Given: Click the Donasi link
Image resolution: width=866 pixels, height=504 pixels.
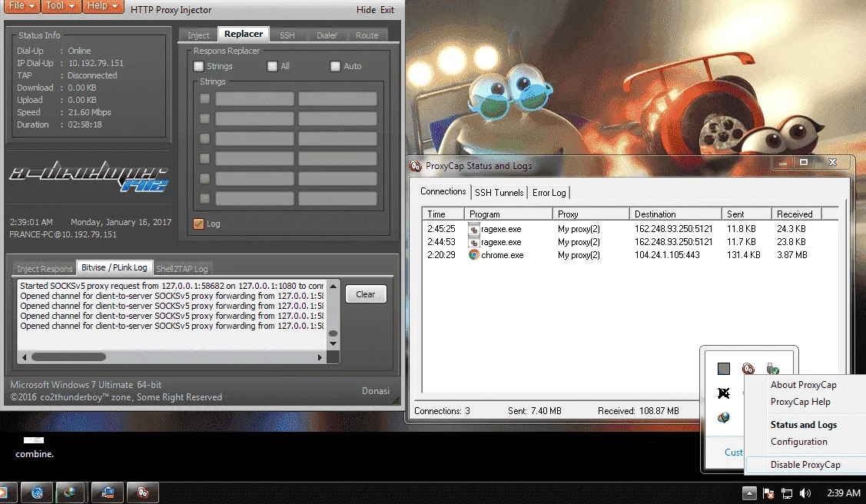Looking at the screenshot, I should 376,391.
